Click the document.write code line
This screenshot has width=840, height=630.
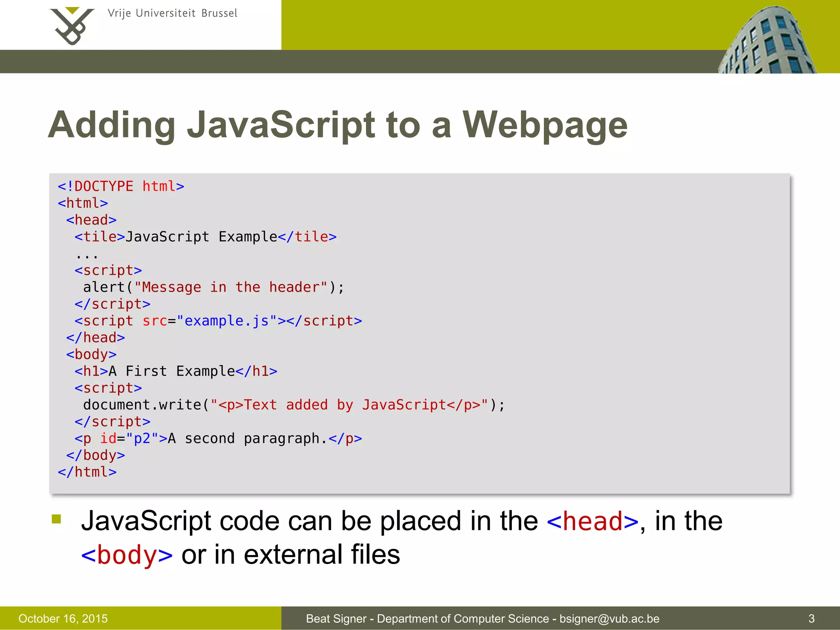294,405
